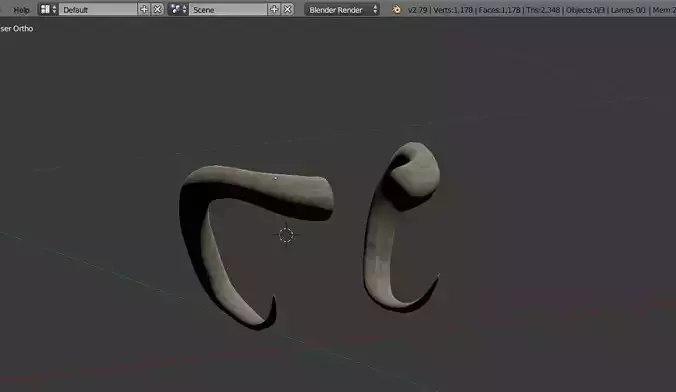Open the Blender Render engine dropdown
Image resolution: width=676 pixels, height=392 pixels.
click(342, 9)
